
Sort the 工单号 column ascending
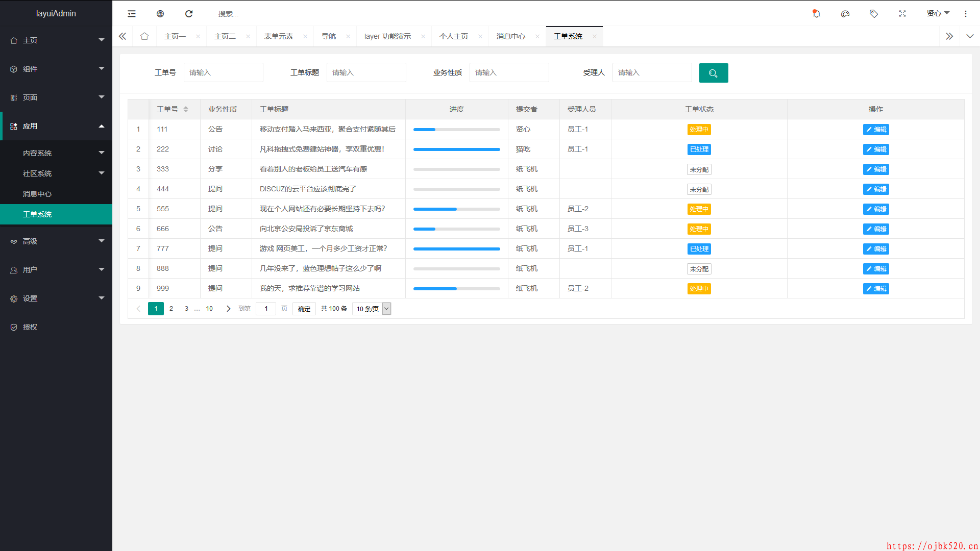pos(186,108)
